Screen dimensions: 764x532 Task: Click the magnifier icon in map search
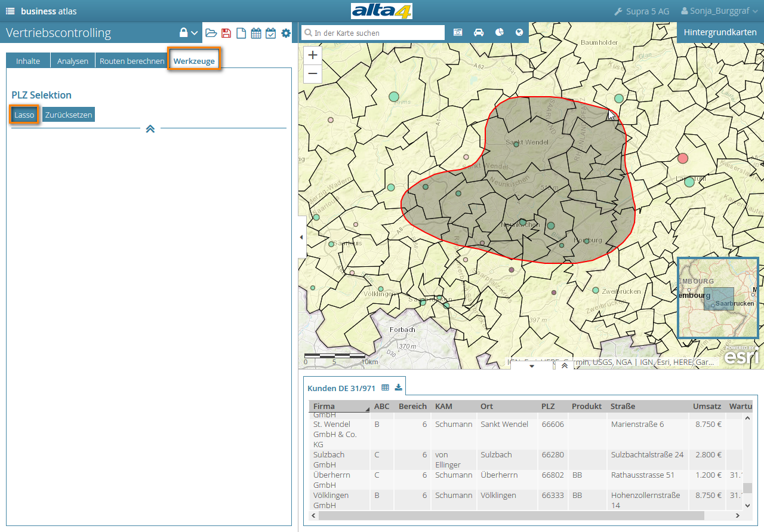pos(307,33)
